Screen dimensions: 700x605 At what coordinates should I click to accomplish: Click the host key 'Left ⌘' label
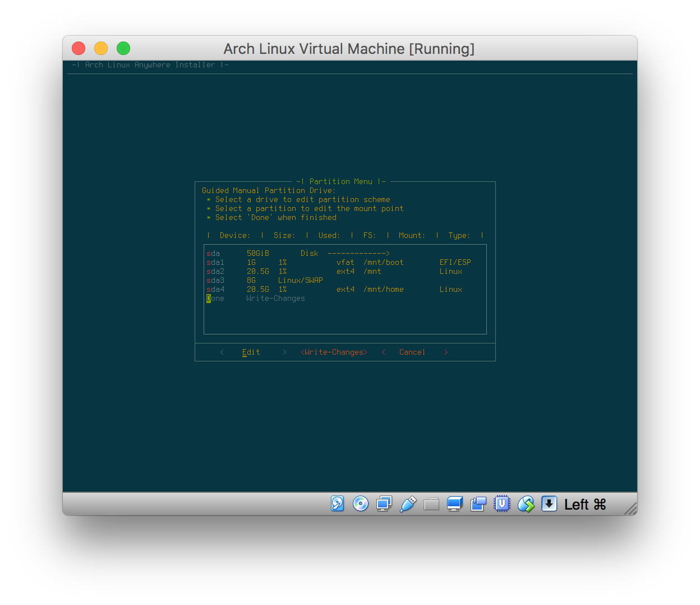tap(585, 505)
